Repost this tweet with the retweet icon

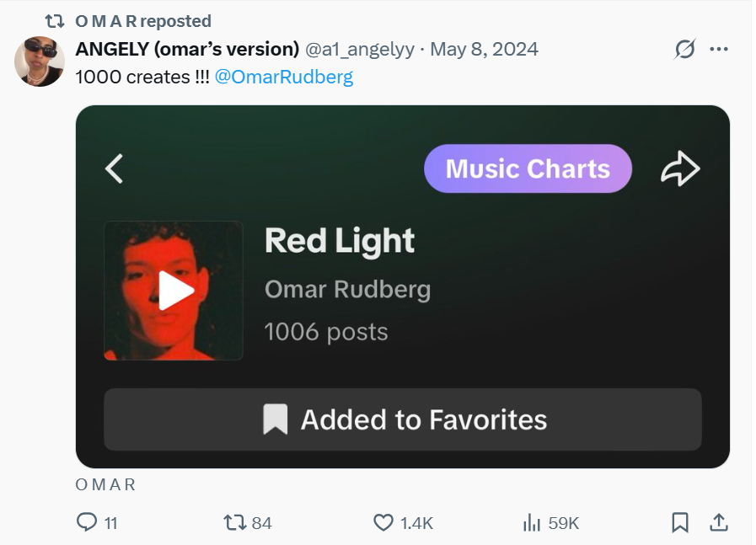(235, 523)
